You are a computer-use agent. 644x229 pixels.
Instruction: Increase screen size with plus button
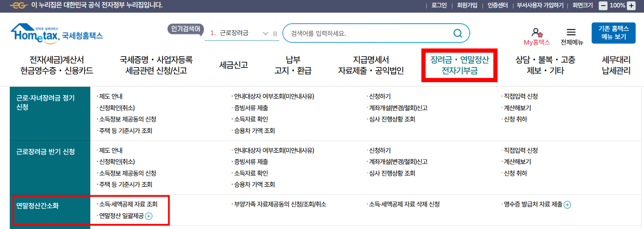coord(631,6)
